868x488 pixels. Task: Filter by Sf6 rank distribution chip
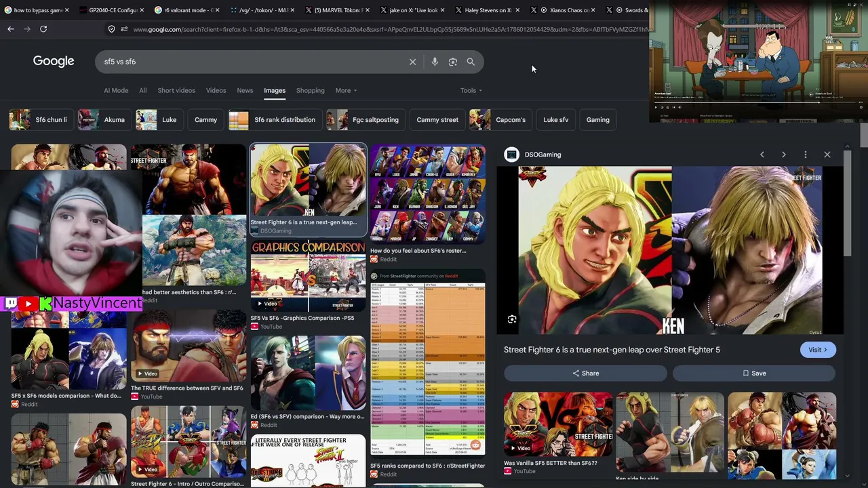click(274, 120)
